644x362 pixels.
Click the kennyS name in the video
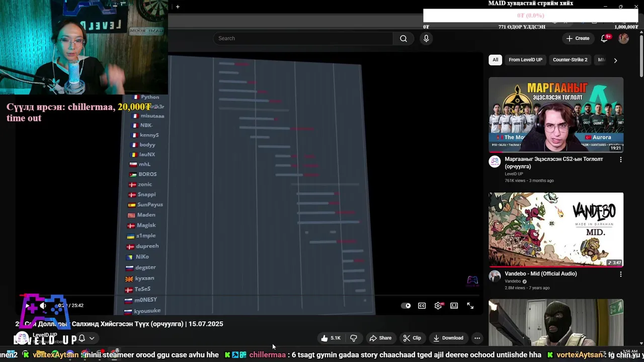(149, 135)
